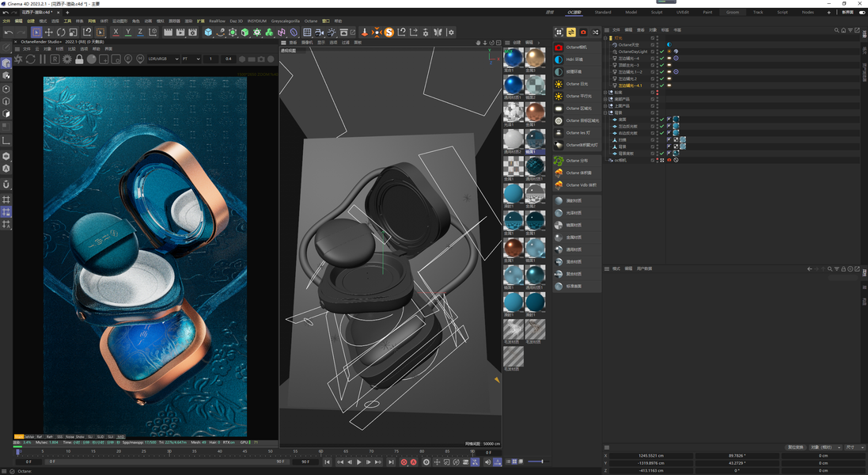
Task: Toggle the Octane Live Viewer lock icon
Action: tap(79, 59)
